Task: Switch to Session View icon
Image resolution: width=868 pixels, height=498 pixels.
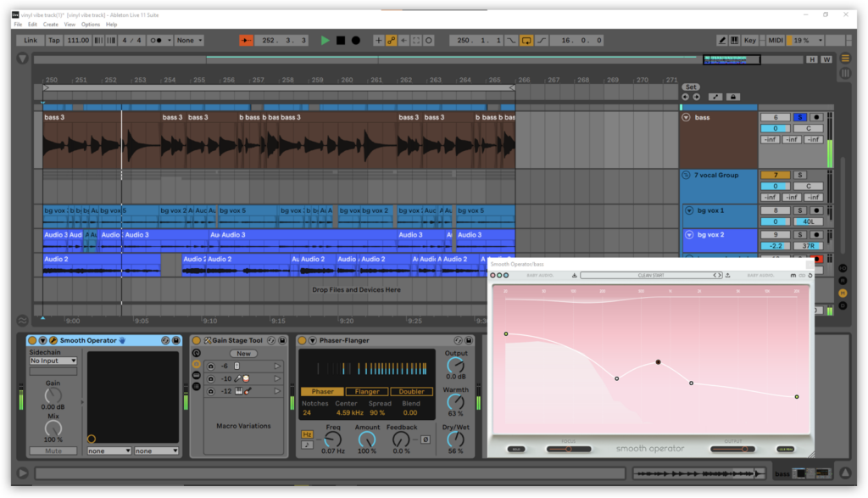Action: 845,73
